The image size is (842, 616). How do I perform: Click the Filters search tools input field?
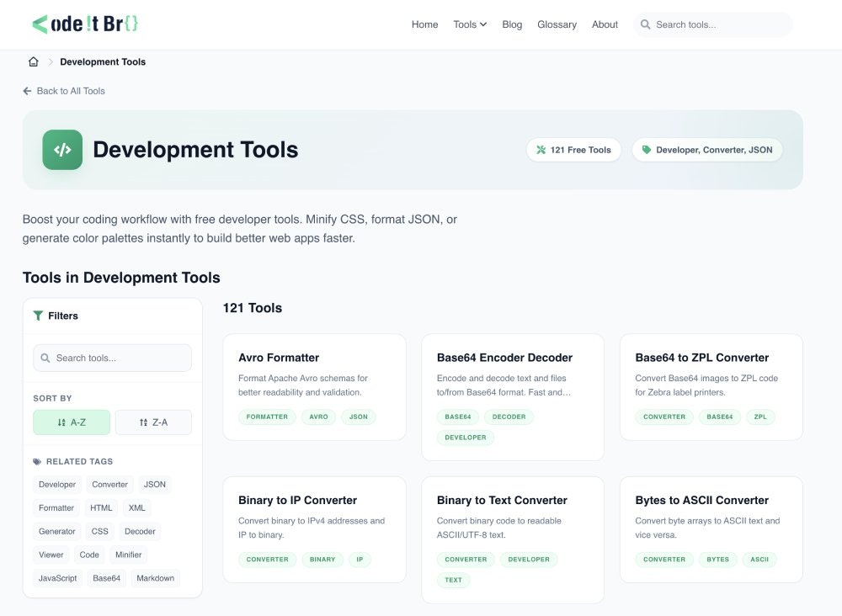pyautogui.click(x=112, y=358)
